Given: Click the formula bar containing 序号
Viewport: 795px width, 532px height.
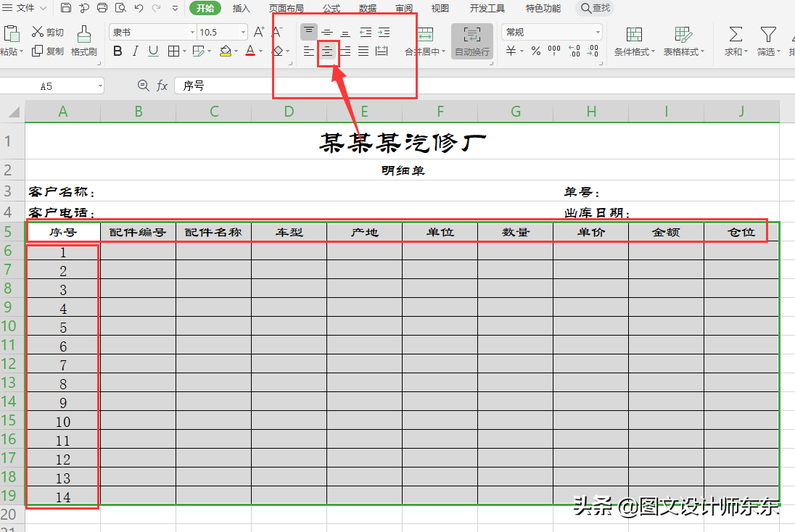Looking at the screenshot, I should click(x=485, y=86).
